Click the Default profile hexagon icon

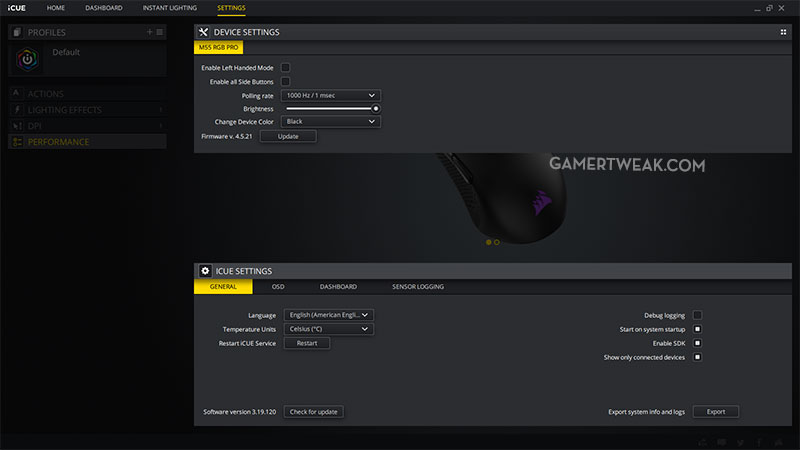pos(27,59)
